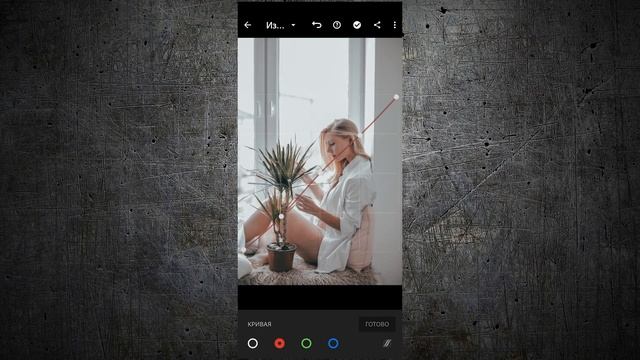640x360 pixels.
Task: Undo the last edit
Action: [316, 25]
